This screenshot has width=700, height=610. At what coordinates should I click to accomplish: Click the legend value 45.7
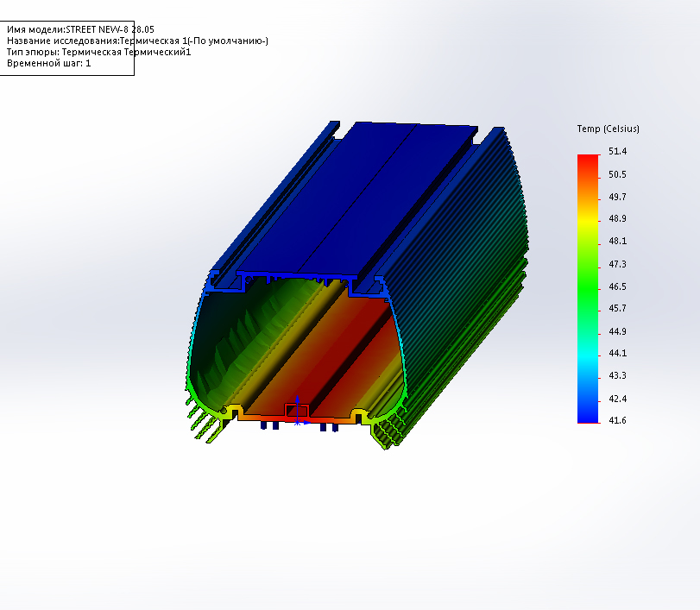pos(617,308)
